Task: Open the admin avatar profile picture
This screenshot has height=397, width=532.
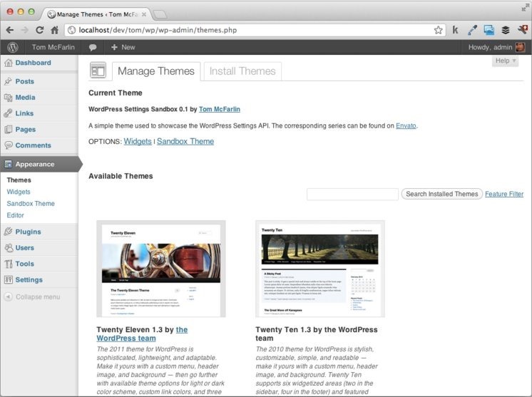Action: pos(520,48)
